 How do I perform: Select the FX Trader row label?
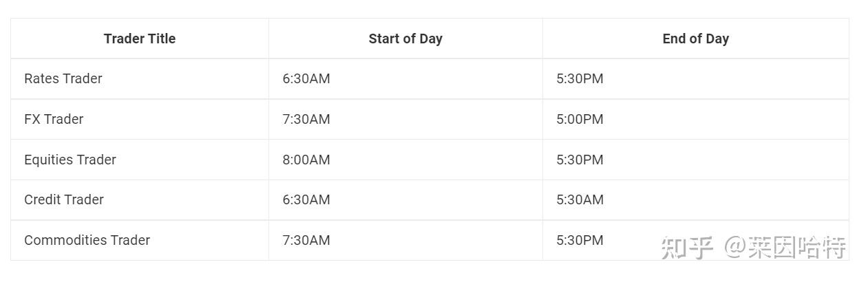(54, 119)
